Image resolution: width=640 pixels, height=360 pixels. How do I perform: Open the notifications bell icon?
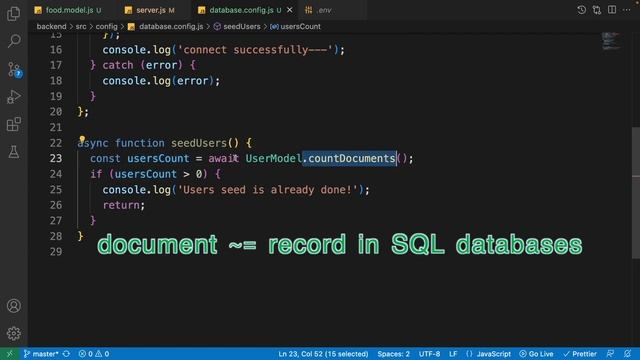pyautogui.click(x=628, y=354)
